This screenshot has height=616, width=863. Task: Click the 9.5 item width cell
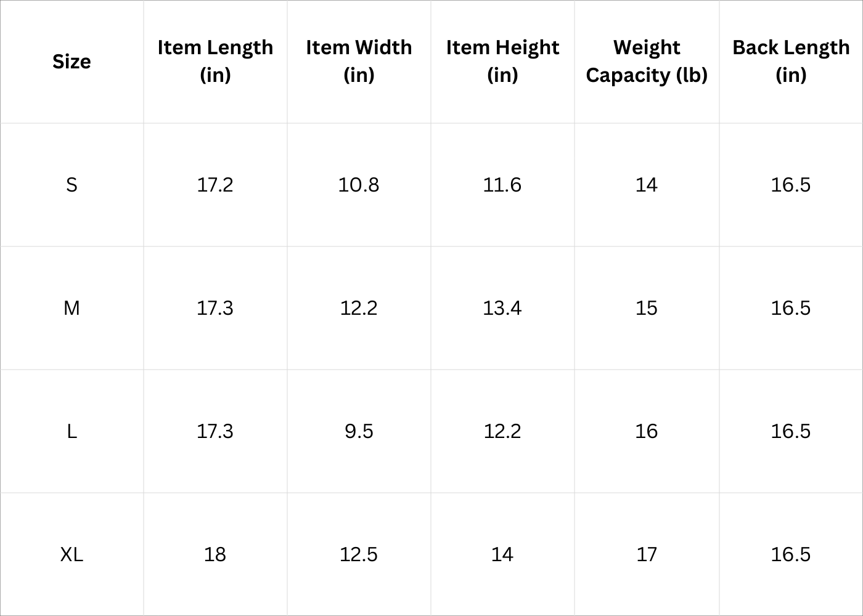pos(359,431)
